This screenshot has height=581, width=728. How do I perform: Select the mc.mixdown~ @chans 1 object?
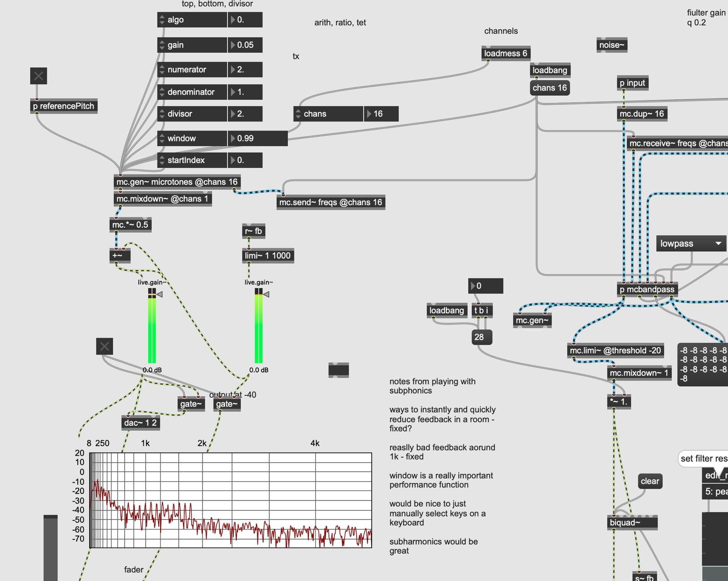pos(162,199)
